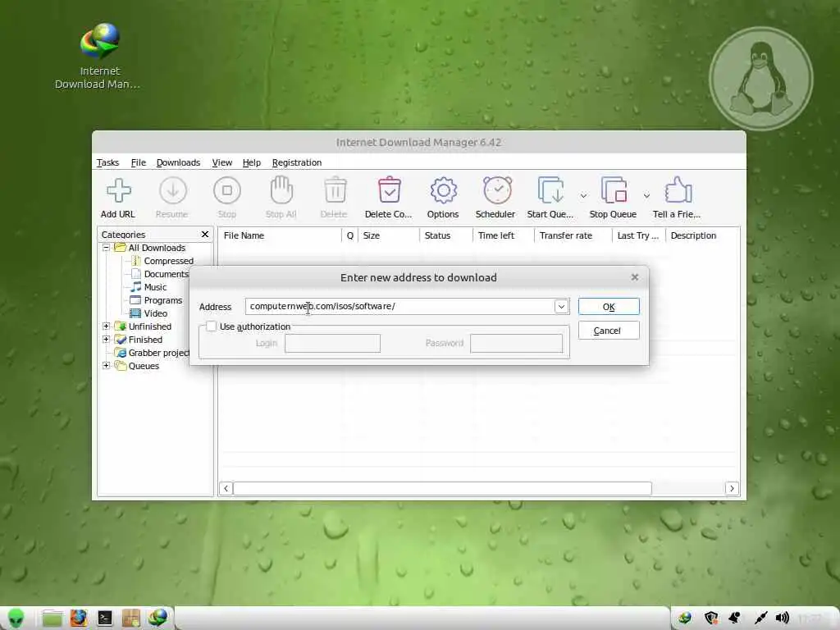Open the Start Queue dropdown arrow
The image size is (840, 630).
pos(583,195)
